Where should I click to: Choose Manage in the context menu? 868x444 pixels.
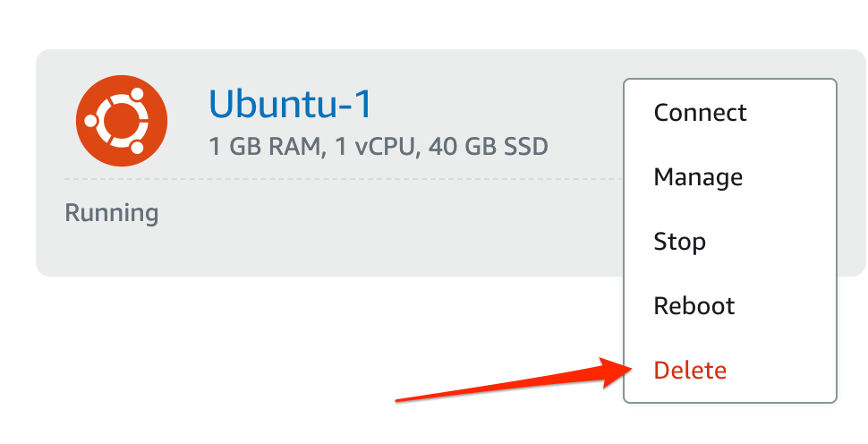point(698,177)
